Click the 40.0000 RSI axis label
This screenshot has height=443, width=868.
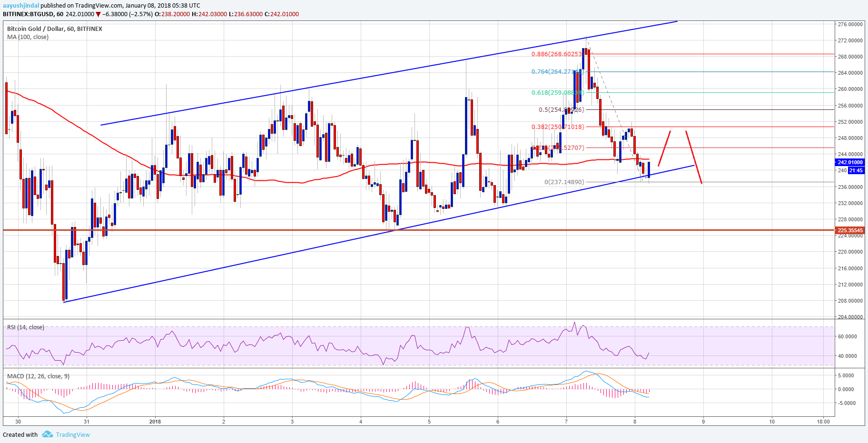(848, 356)
